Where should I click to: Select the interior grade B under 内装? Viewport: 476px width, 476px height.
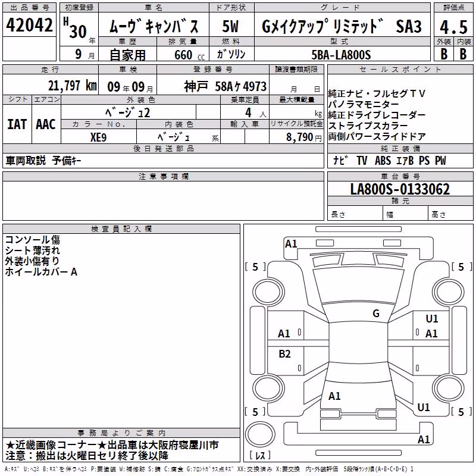[464, 54]
